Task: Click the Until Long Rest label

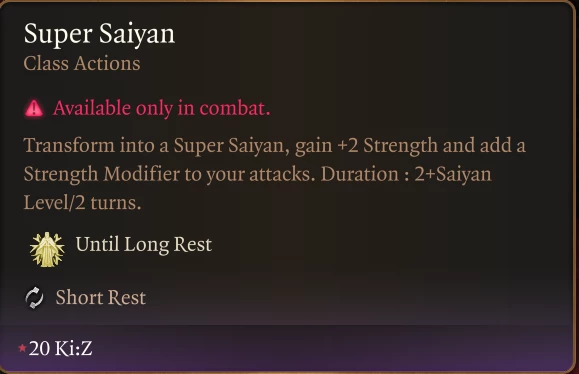Action: 144,244
